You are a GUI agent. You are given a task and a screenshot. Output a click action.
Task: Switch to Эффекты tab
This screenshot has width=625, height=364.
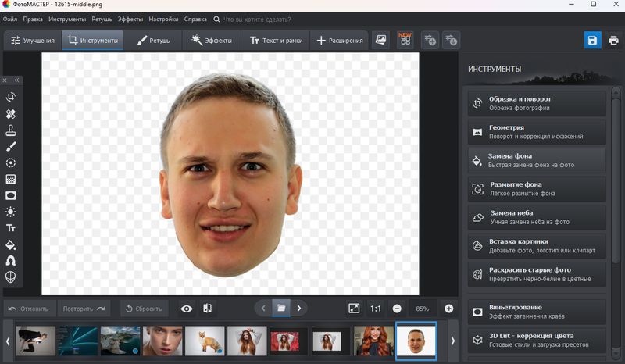coord(212,41)
